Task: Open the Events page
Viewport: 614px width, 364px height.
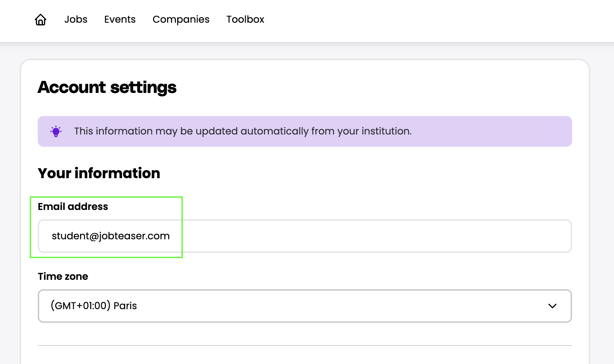Action: (120, 20)
